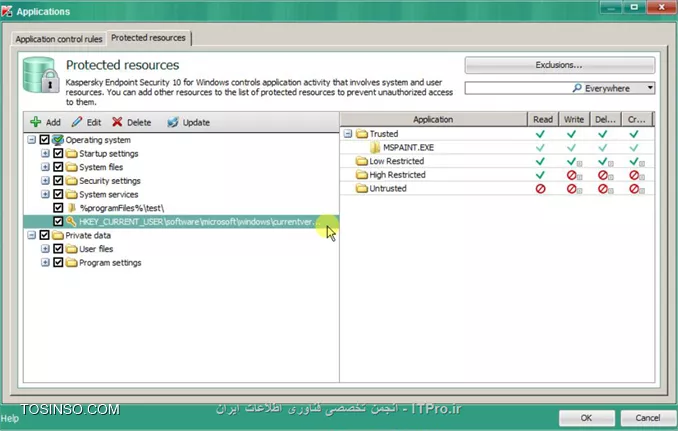Click Untrusted Read block icon
678x431 pixels.
coord(540,189)
